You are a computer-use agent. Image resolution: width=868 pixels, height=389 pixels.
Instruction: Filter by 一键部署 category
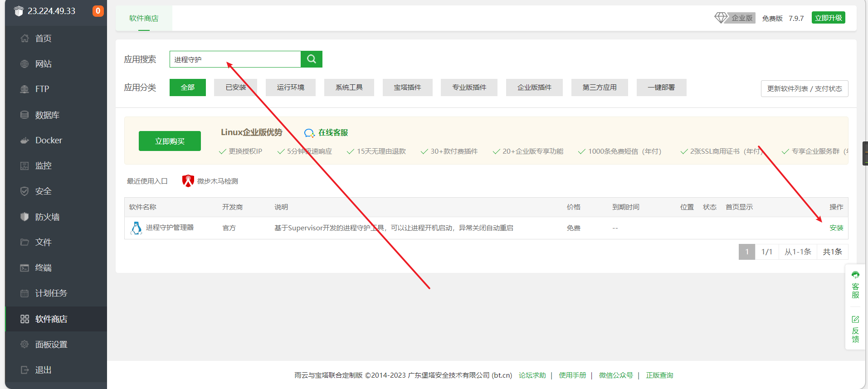coord(661,88)
